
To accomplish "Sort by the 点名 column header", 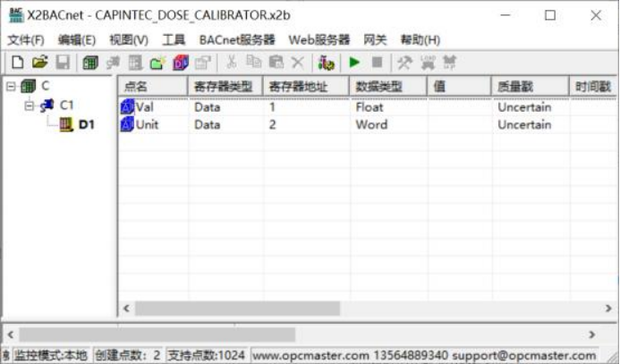I will pyautogui.click(x=153, y=86).
